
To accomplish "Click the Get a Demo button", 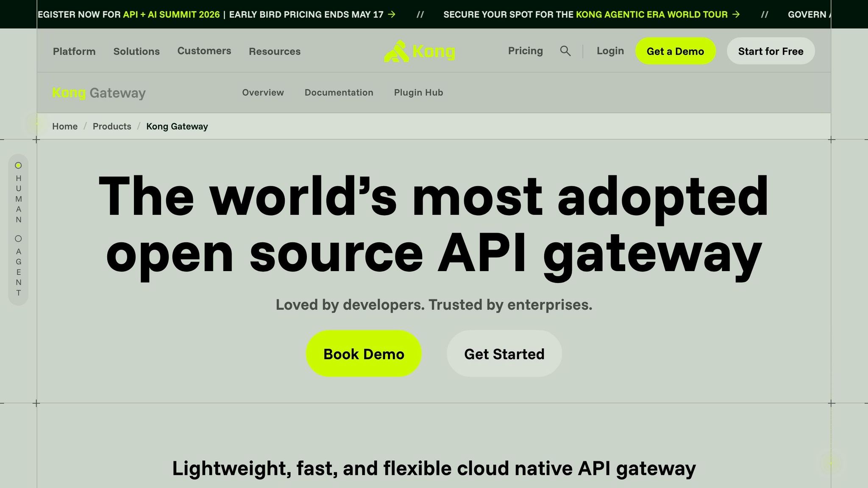I will click(x=676, y=51).
